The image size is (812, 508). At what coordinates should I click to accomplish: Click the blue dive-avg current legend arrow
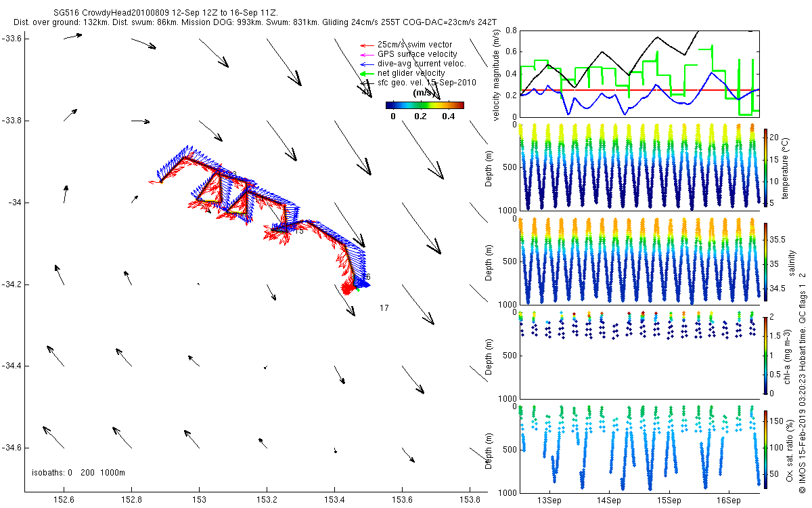point(365,64)
